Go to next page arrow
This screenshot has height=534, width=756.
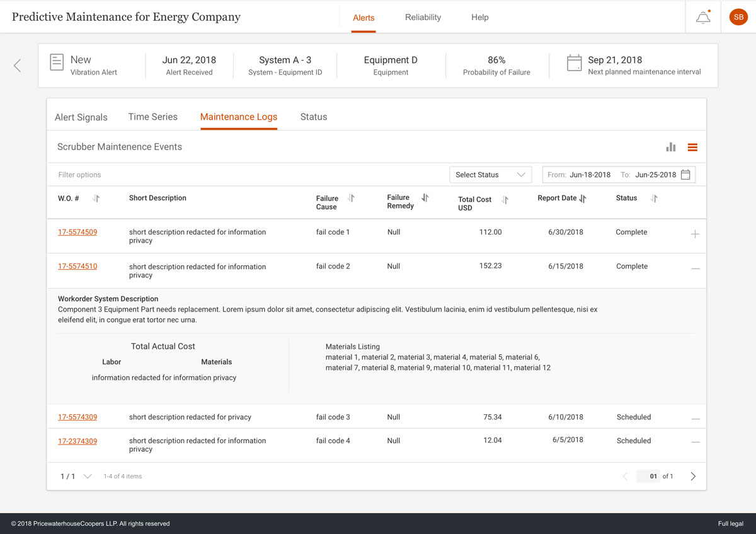(693, 477)
